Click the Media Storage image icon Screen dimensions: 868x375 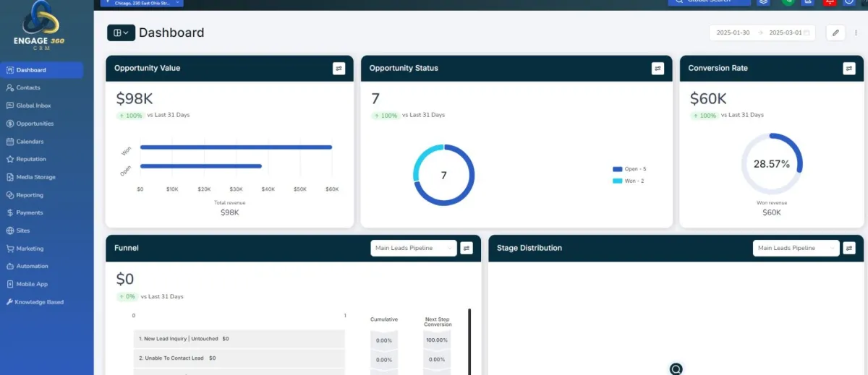(x=9, y=177)
